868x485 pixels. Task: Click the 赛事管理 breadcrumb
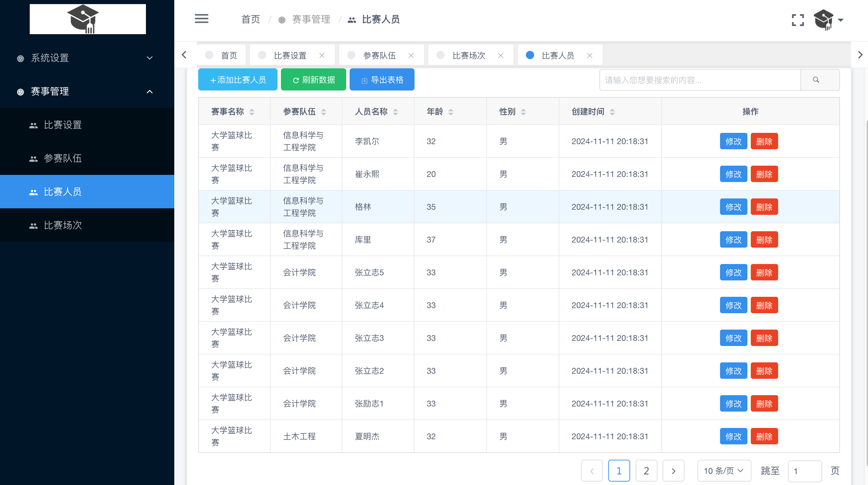pyautogui.click(x=304, y=19)
